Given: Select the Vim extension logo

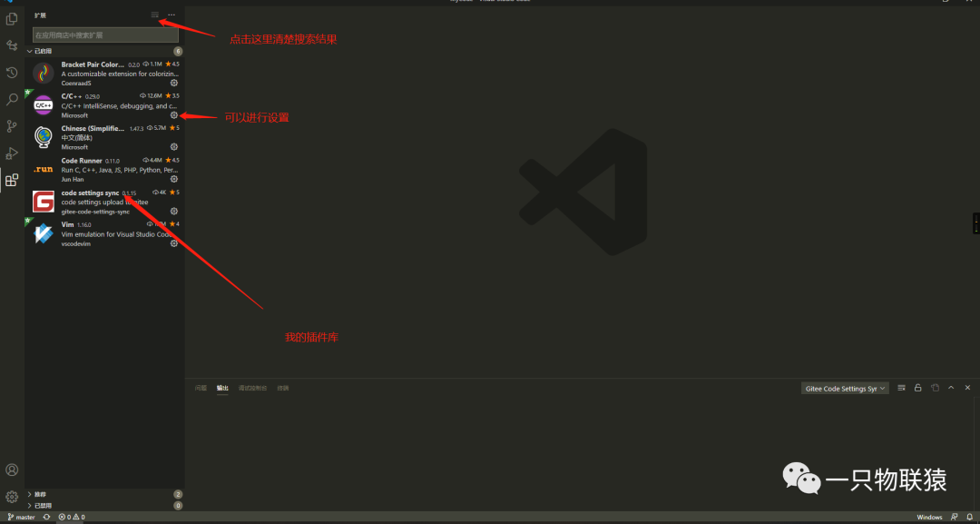Looking at the screenshot, I should (x=44, y=233).
